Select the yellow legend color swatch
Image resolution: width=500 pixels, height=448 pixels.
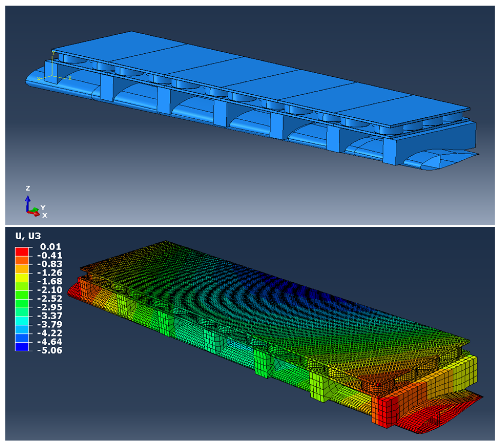pyautogui.click(x=22, y=278)
